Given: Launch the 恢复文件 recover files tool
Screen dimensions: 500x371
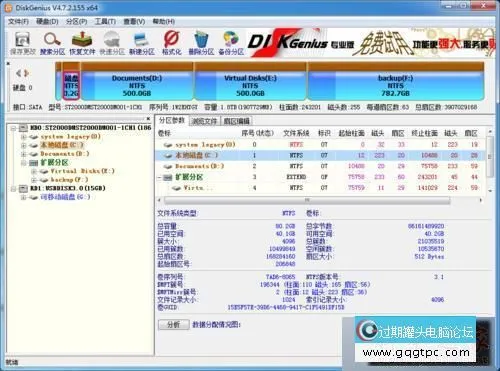Looking at the screenshot, I should [82, 43].
